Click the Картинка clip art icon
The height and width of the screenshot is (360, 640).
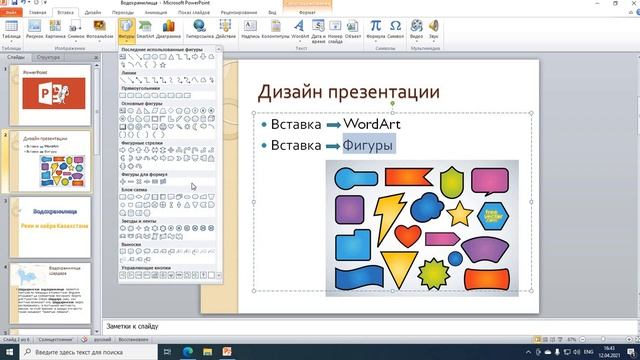click(55, 29)
